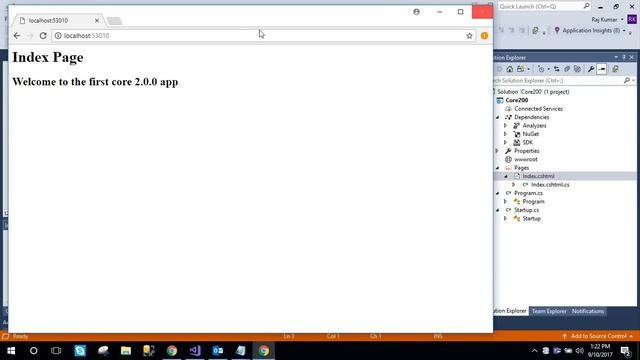640x360 pixels.
Task: Collapse the Pages folder
Action: (x=498, y=168)
